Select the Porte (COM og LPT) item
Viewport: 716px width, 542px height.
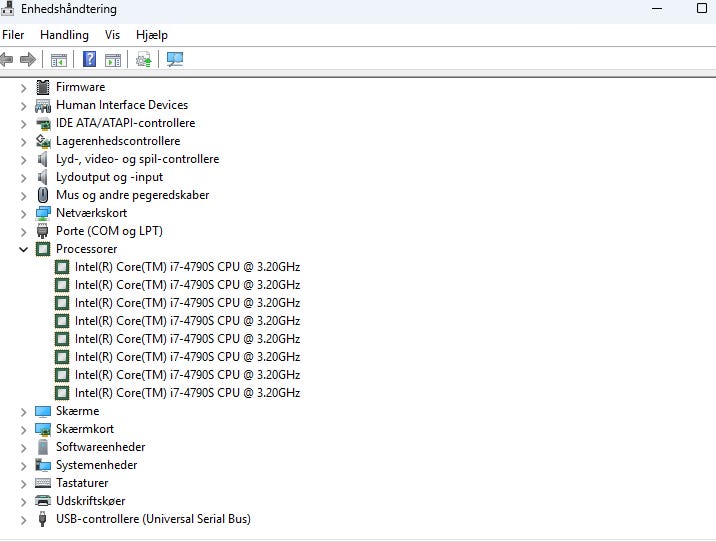[109, 231]
